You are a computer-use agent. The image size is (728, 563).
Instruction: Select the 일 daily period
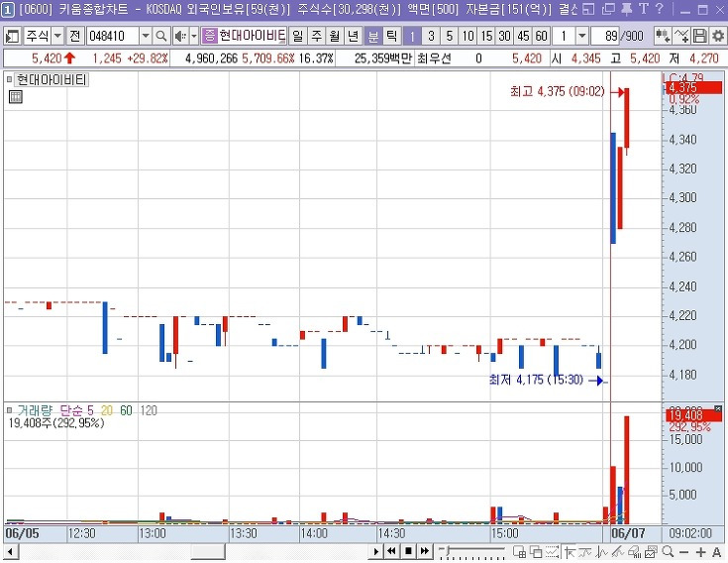click(x=297, y=36)
